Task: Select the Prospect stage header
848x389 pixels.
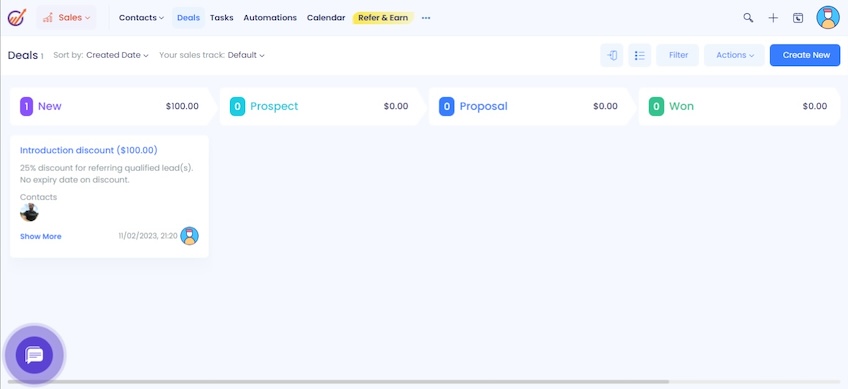Action: tap(322, 106)
